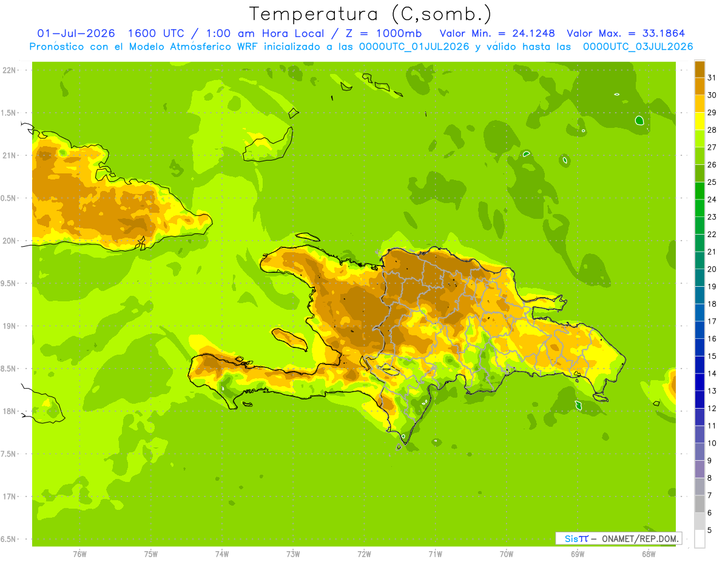728x562 pixels.
Task: Click the color scale value "28"
Action: [712, 130]
